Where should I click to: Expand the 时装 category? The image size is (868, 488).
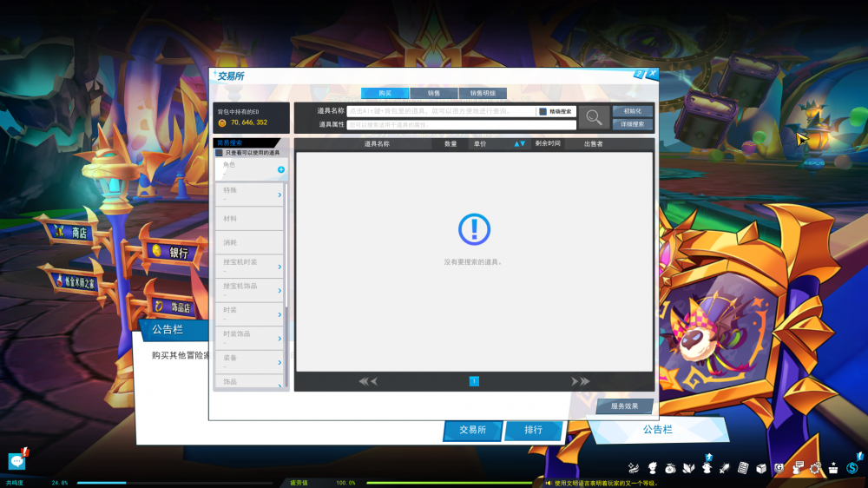[249, 314]
